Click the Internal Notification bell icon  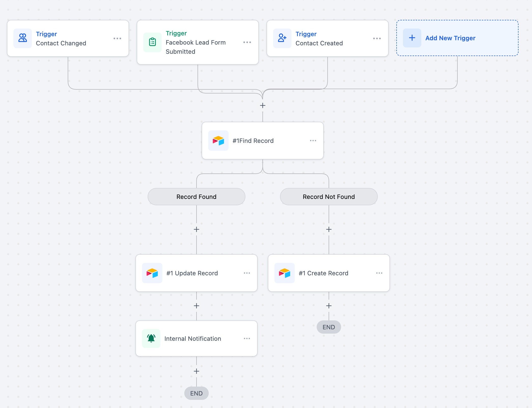coord(151,338)
